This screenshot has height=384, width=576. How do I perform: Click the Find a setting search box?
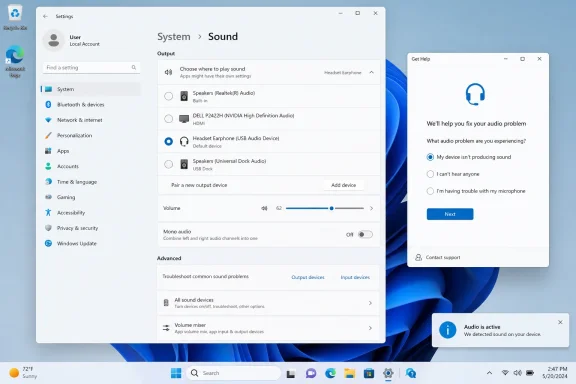click(x=91, y=68)
